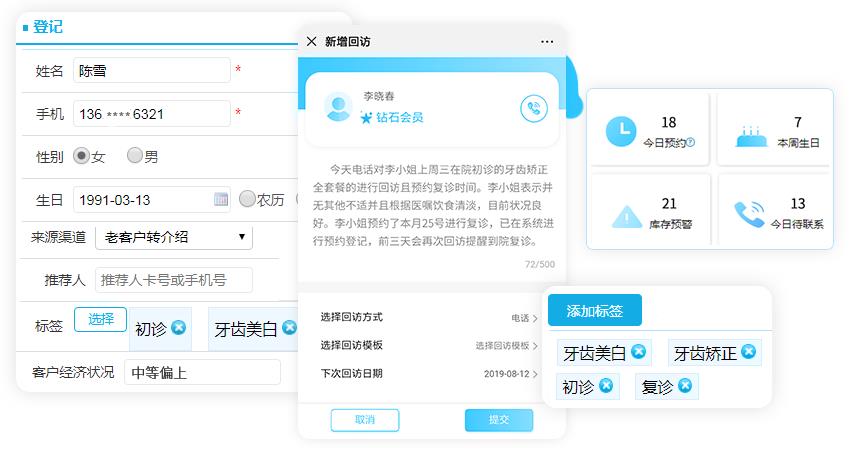Image resolution: width=860 pixels, height=455 pixels.
Task: Open the three-dot more menu in 新增回访
Action: (x=547, y=42)
